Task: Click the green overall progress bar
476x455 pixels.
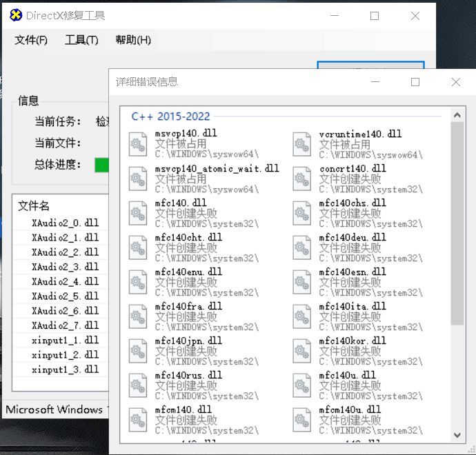Action: pos(101,165)
